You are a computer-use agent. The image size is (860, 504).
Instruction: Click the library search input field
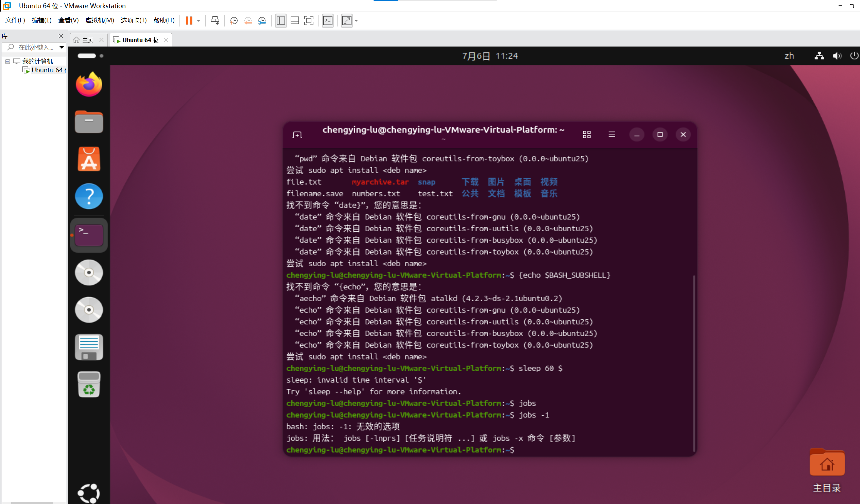coord(31,48)
